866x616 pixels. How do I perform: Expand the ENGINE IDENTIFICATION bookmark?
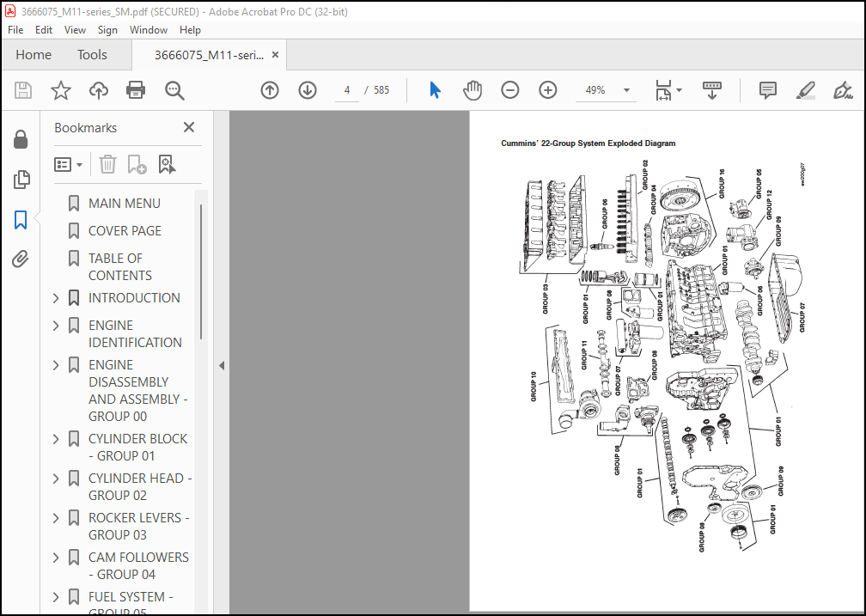pos(56,326)
